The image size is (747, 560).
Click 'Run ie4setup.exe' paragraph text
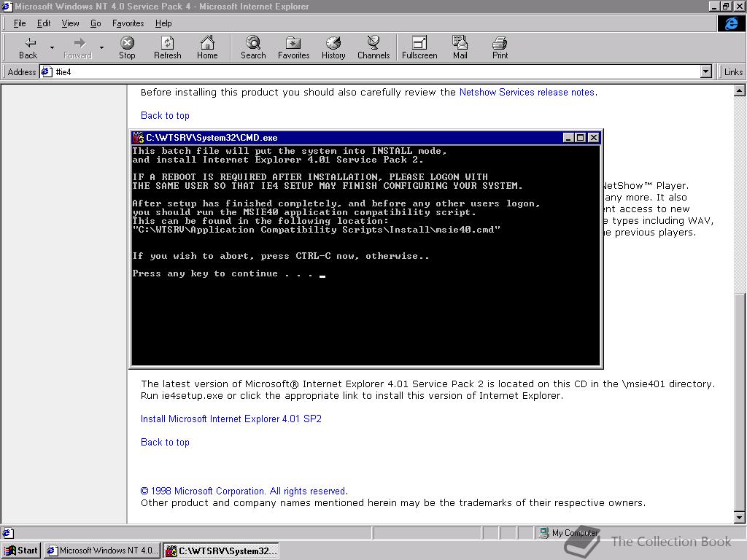click(x=352, y=396)
